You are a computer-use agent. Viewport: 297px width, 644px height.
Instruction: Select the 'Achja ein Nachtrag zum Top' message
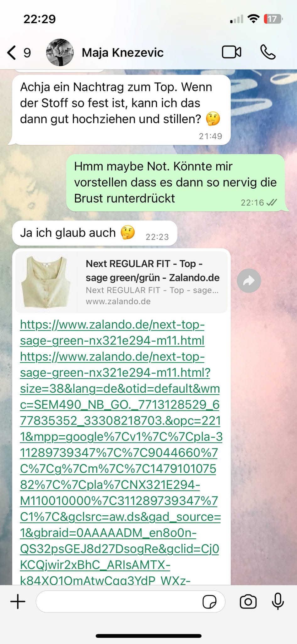tap(121, 110)
